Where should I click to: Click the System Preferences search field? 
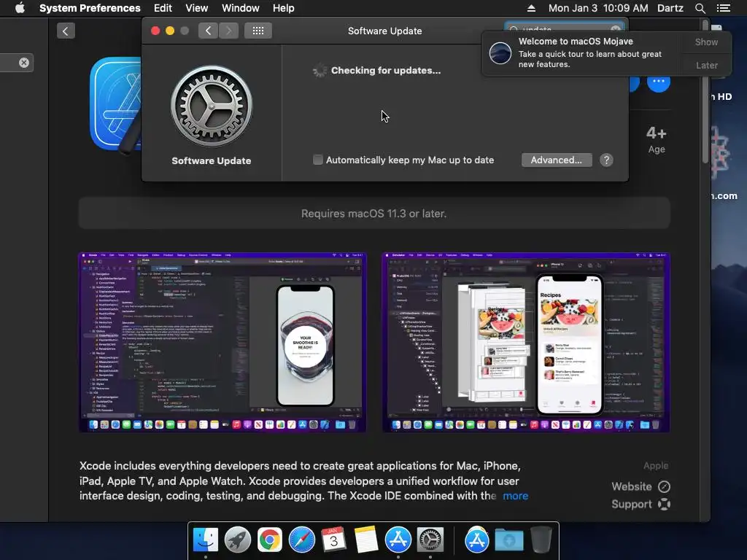tap(565, 29)
